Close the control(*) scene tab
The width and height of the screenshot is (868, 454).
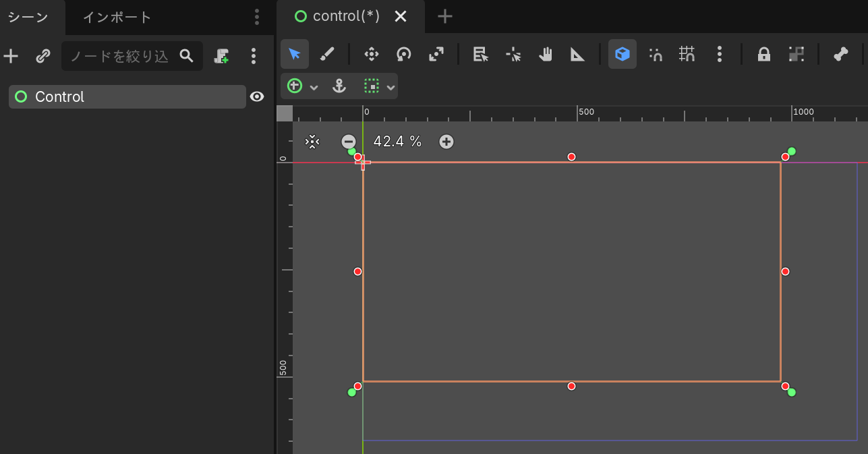(x=401, y=16)
